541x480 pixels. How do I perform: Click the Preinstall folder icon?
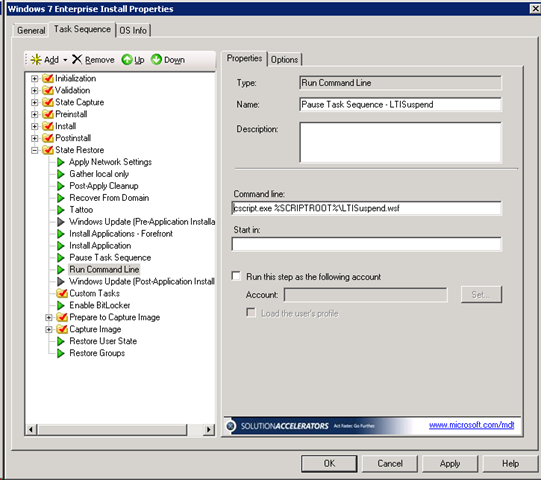48,114
